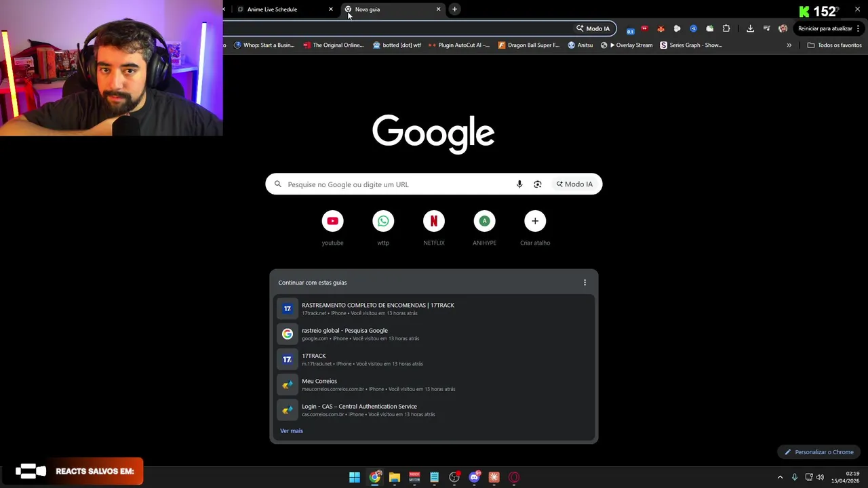This screenshot has width=868, height=488.
Task: Open Continuar com estas guias options menu
Action: [585, 283]
